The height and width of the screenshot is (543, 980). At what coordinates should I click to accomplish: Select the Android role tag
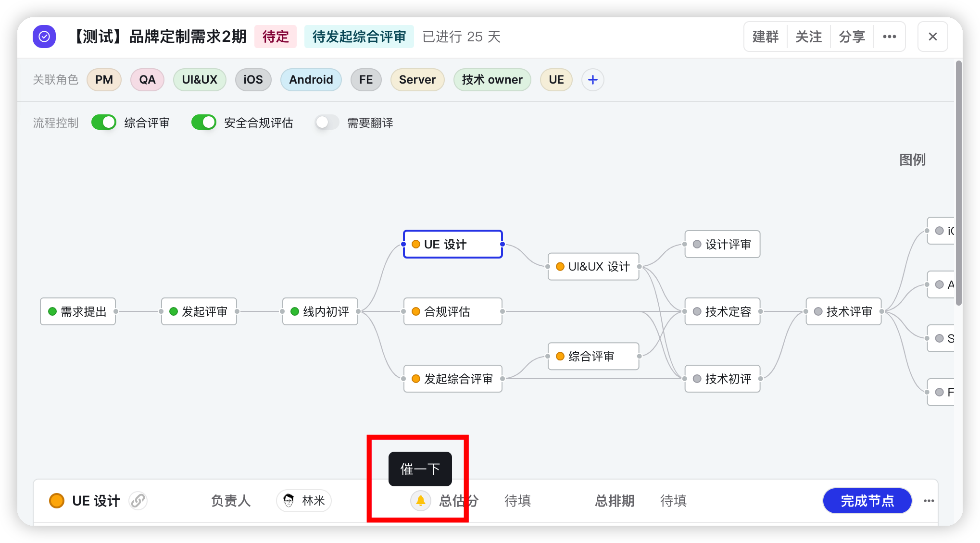tap(311, 80)
